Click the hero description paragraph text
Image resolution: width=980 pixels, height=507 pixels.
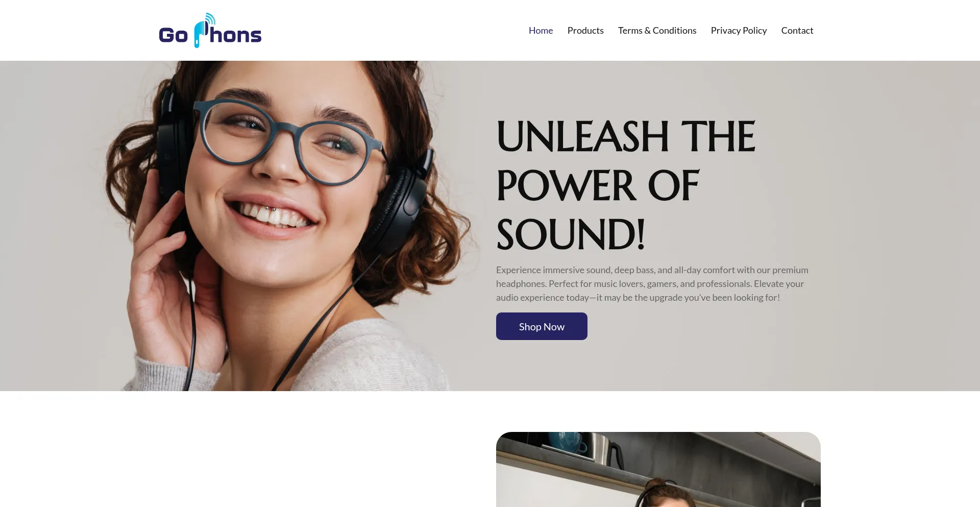pos(652,283)
